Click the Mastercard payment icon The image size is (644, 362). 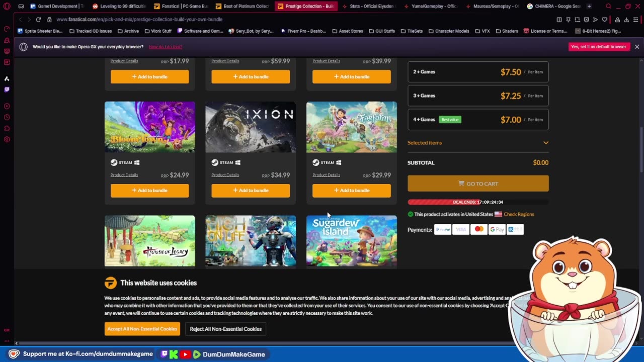click(x=479, y=229)
